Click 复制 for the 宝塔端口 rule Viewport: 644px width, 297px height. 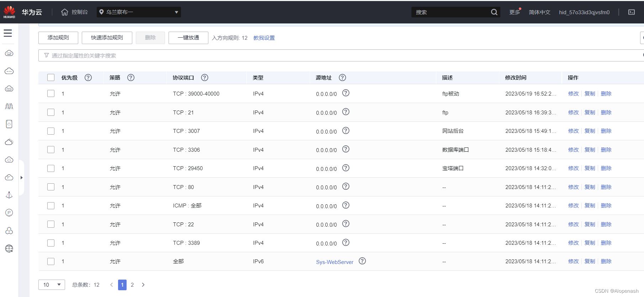pyautogui.click(x=590, y=168)
